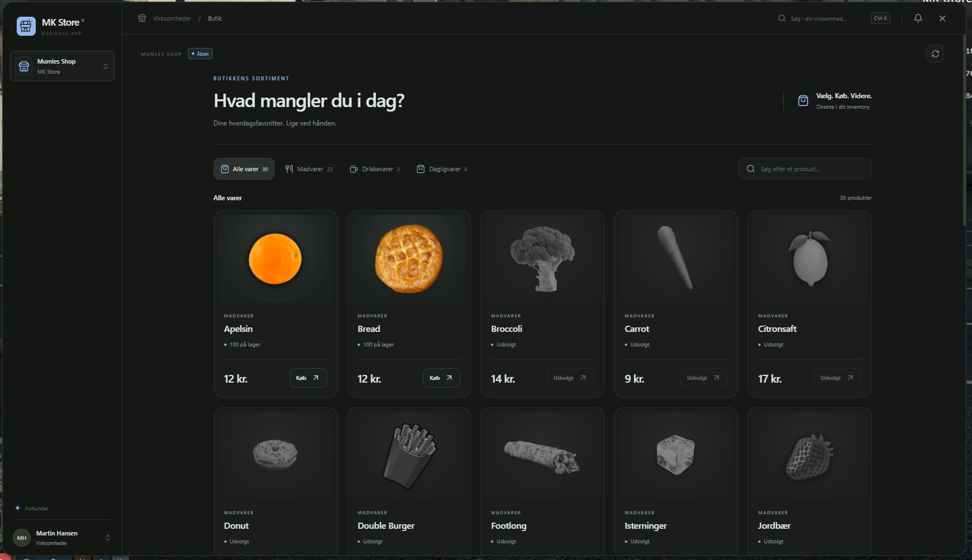
Task: Buy Bread with the Køb button
Action: 441,378
